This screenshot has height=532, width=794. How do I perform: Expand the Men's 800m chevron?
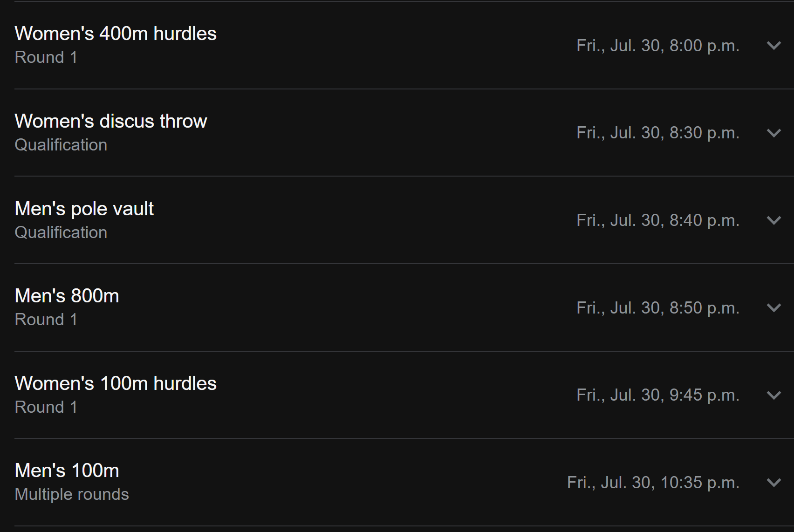pyautogui.click(x=773, y=308)
